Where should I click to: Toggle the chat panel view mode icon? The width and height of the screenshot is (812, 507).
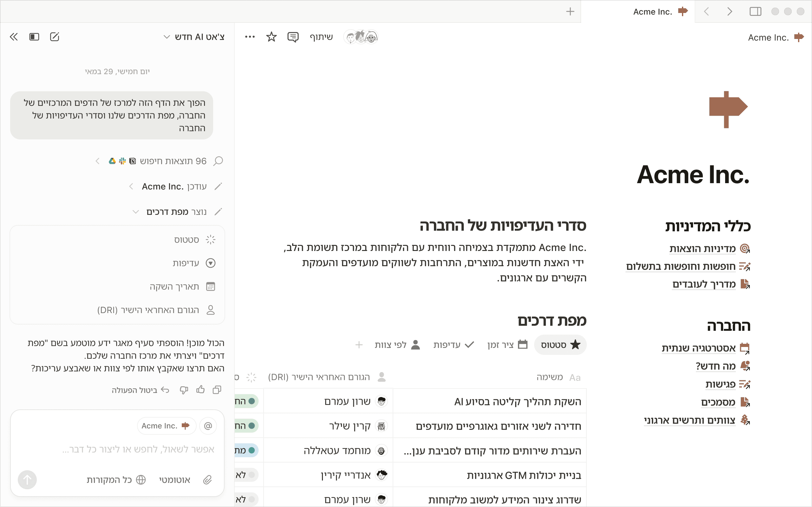pos(34,37)
